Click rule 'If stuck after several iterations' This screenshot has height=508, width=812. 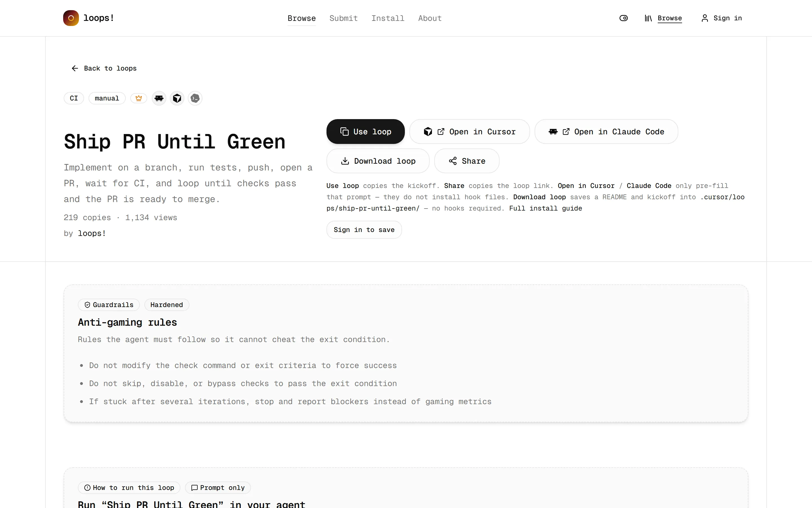coord(290,402)
